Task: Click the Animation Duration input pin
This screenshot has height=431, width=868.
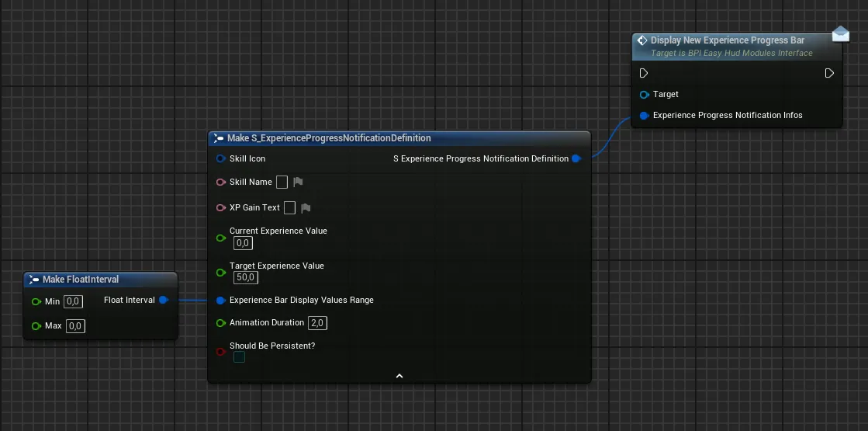Action: [x=221, y=323]
